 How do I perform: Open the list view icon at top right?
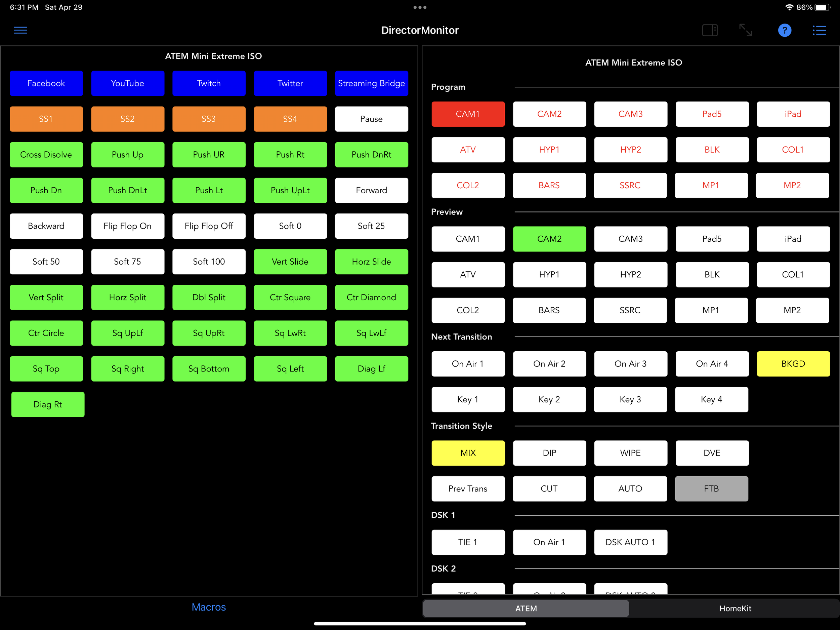click(819, 30)
